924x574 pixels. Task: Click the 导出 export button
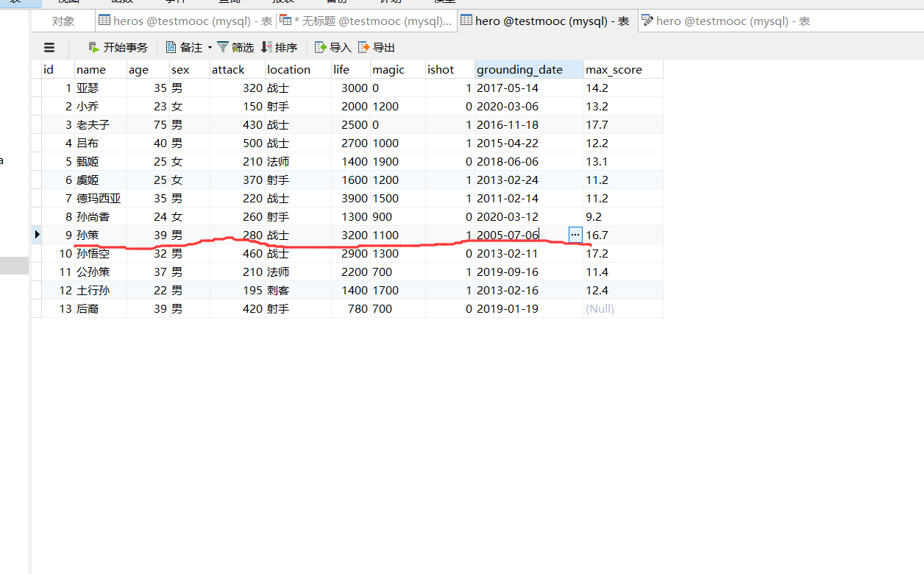pyautogui.click(x=377, y=48)
